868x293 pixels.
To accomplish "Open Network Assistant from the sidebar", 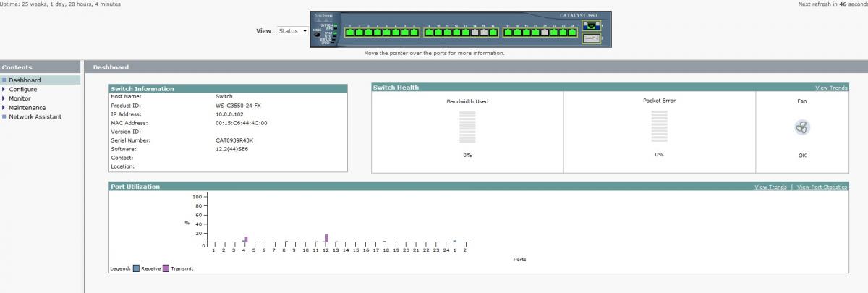I will coord(35,116).
